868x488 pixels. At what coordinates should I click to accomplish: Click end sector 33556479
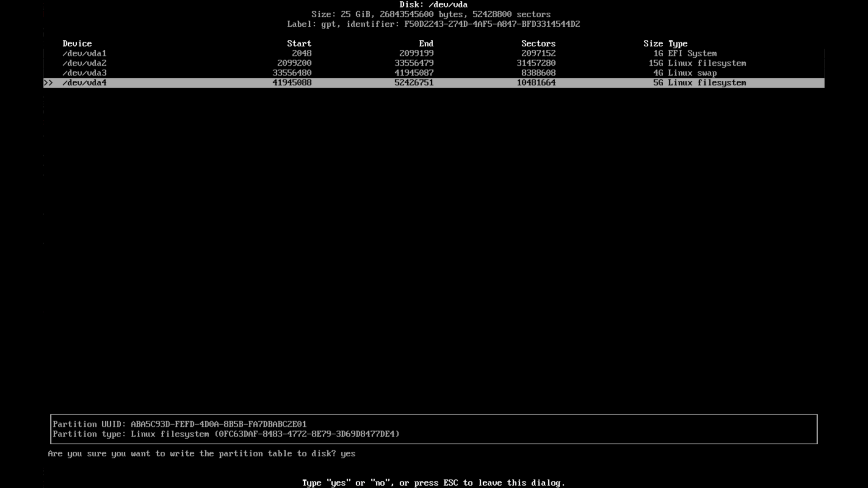(x=414, y=63)
